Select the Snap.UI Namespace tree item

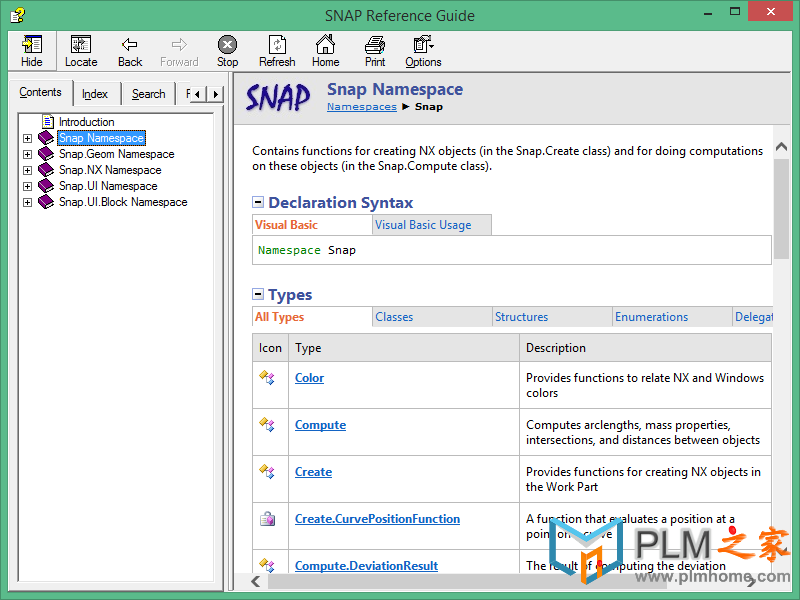[x=108, y=186]
